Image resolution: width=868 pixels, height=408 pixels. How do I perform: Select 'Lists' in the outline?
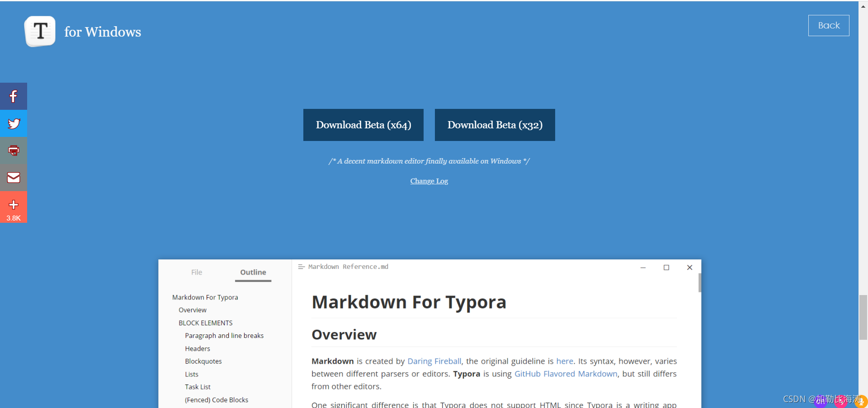click(192, 374)
